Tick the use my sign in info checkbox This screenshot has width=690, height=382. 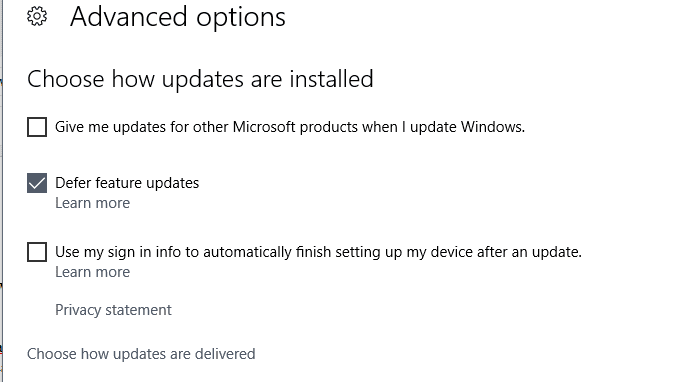click(37, 252)
